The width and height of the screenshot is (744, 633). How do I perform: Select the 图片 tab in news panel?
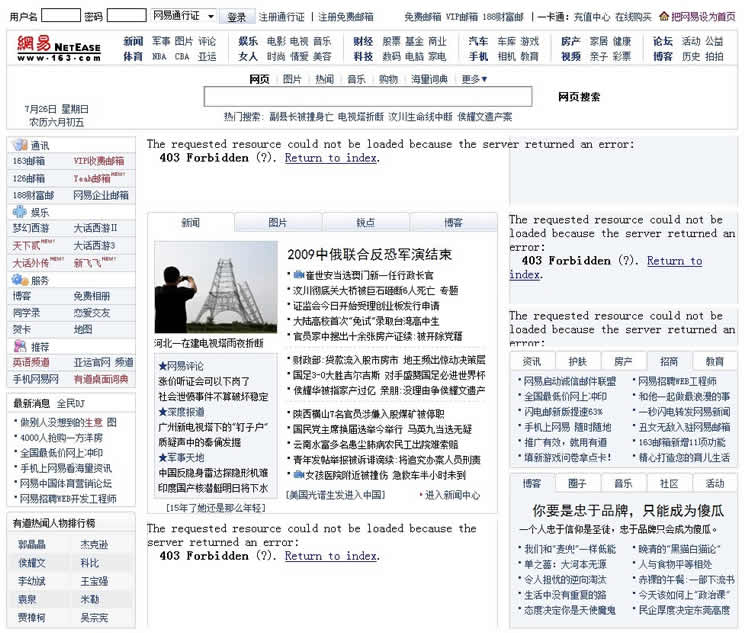(278, 223)
